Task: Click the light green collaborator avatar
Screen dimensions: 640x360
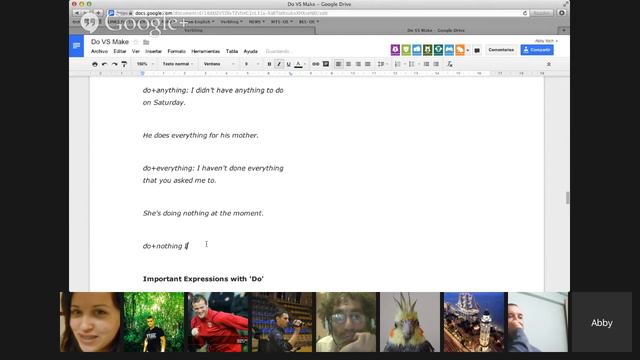Action: (x=406, y=50)
